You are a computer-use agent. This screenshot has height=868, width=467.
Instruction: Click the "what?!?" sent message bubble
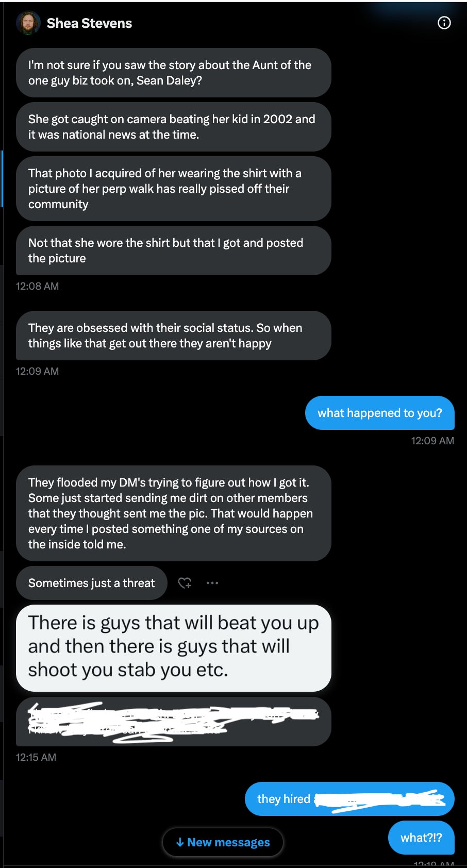[x=421, y=838]
